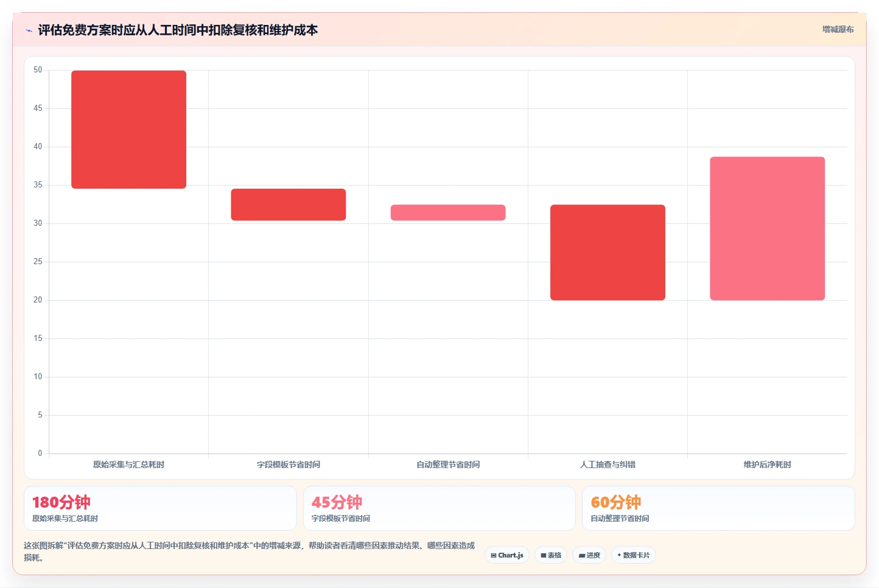
Task: Open the 60分钟 data card
Action: pos(718,508)
